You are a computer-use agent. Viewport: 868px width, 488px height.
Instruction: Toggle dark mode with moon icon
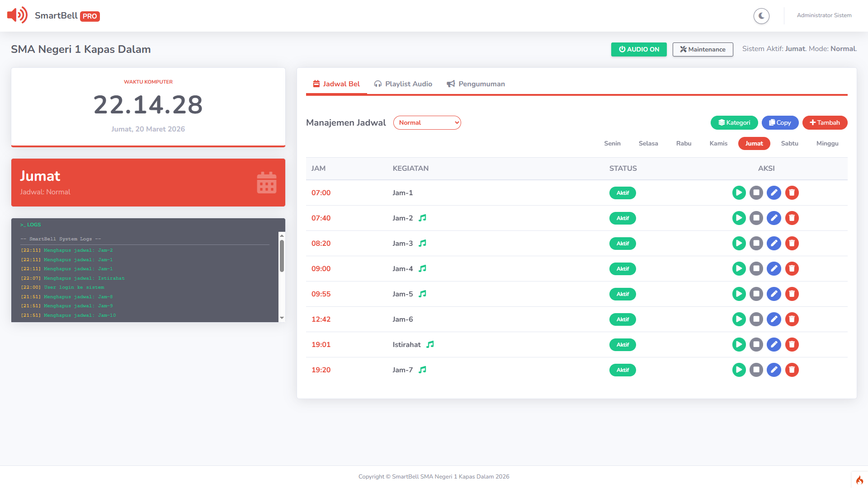[x=761, y=16]
